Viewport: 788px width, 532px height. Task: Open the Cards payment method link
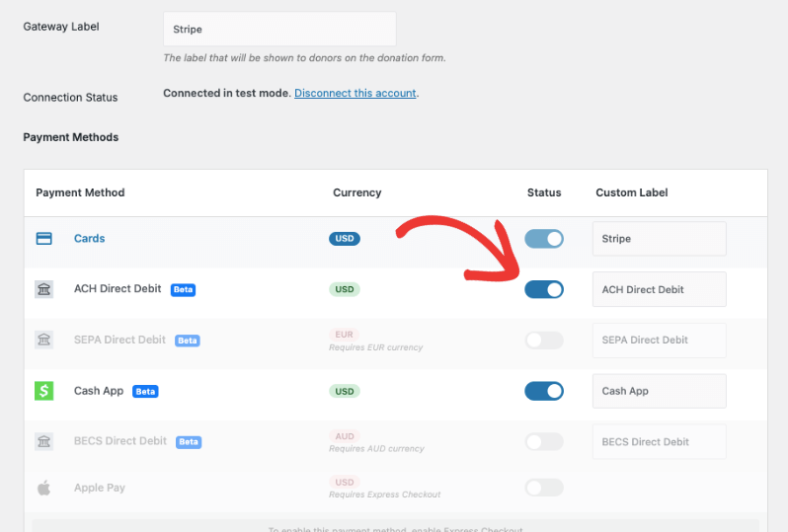coord(90,238)
